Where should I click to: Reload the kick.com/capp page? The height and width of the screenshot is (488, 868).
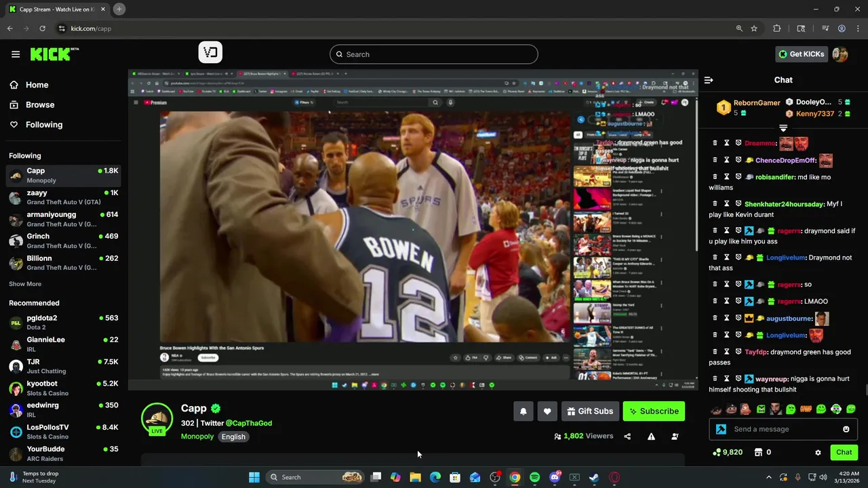tap(42, 28)
